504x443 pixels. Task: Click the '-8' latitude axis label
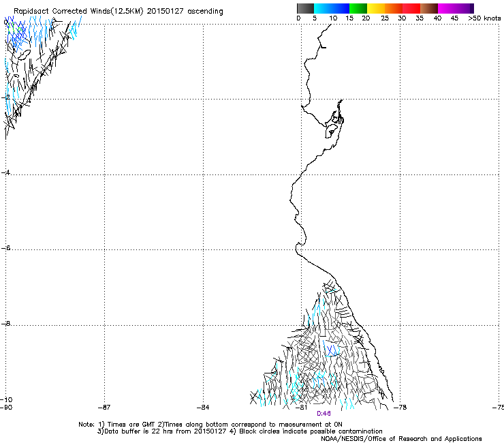pyautogui.click(x=6, y=323)
